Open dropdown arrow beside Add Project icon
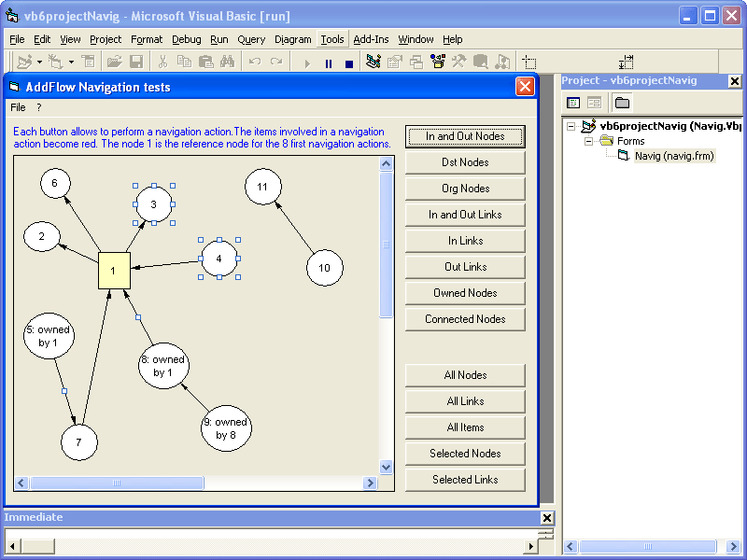The height and width of the screenshot is (560, 747). 39,62
